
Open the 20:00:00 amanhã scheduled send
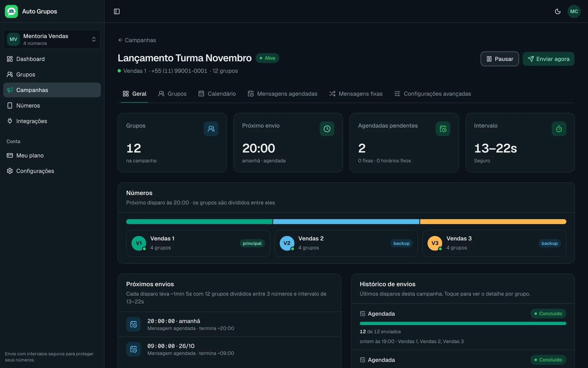click(229, 324)
